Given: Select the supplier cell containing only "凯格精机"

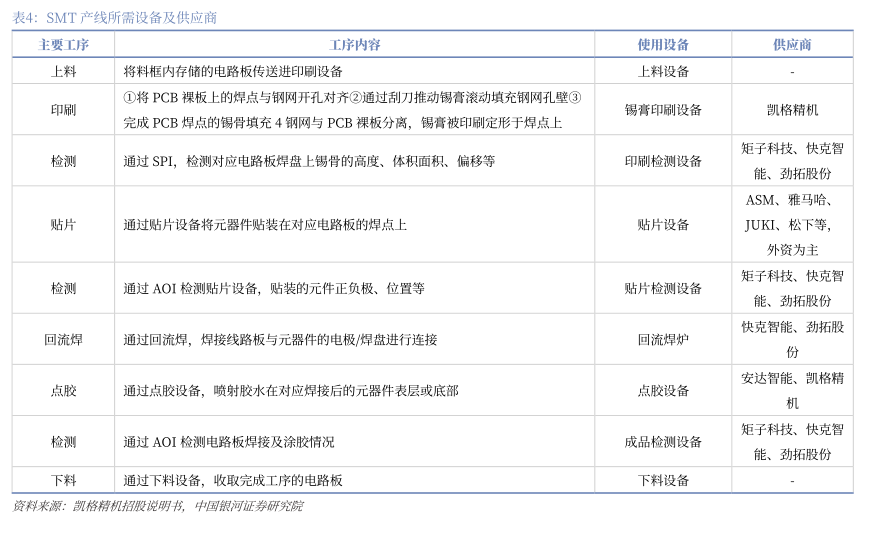Looking at the screenshot, I should [x=791, y=110].
